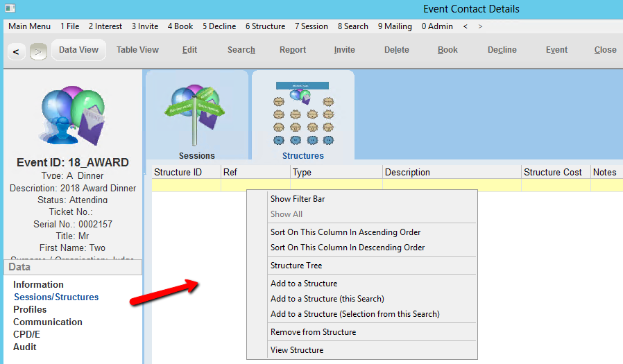The image size is (623, 364).
Task: Choose Remove from Structure
Action: [x=313, y=332]
